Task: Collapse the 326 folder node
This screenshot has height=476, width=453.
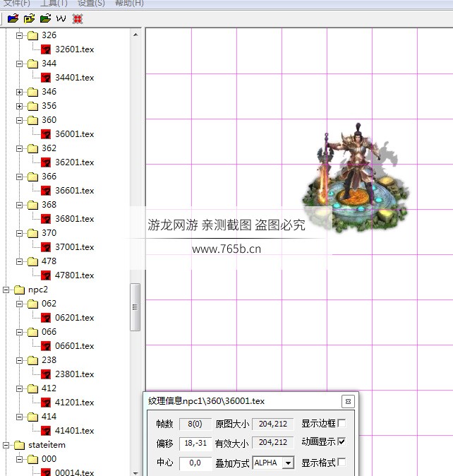Action: tap(20, 35)
